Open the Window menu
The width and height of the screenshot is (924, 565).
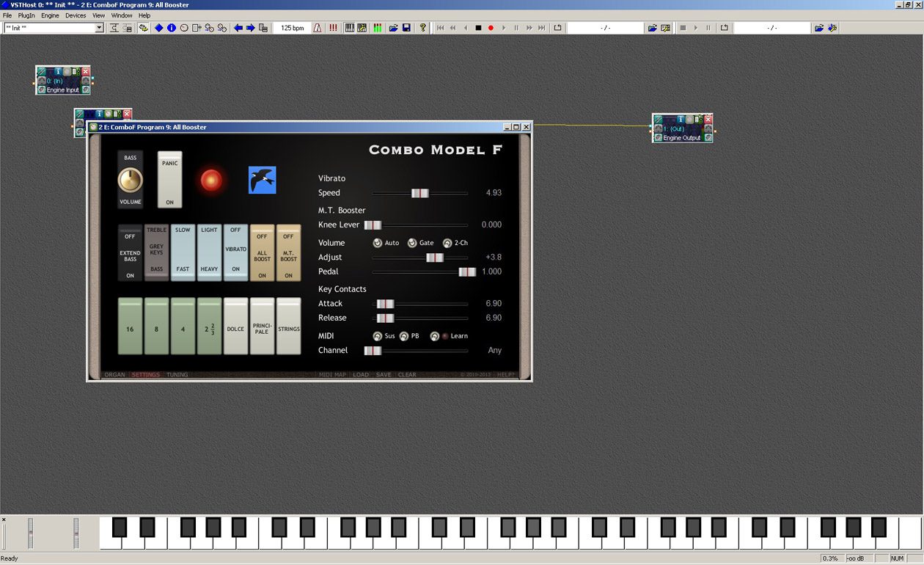pos(122,15)
